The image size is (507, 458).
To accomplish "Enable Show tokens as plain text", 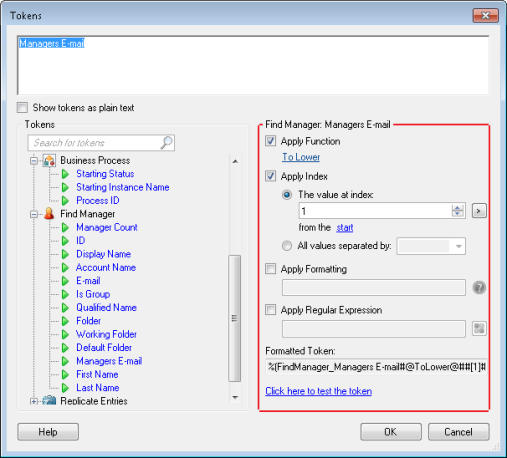I will (x=22, y=108).
